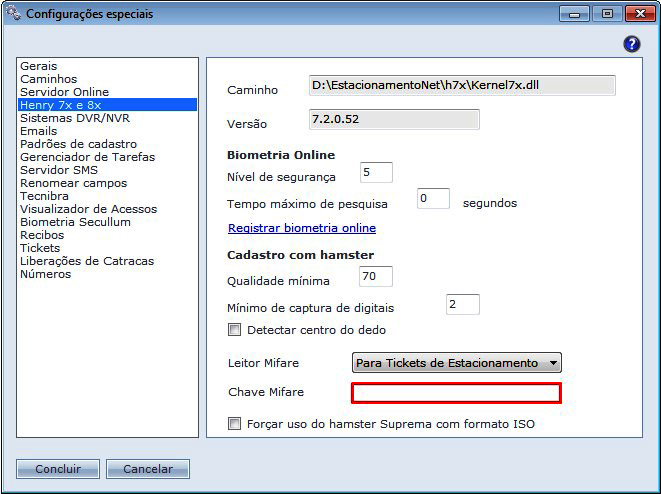Click the Concluir button

coord(58,469)
